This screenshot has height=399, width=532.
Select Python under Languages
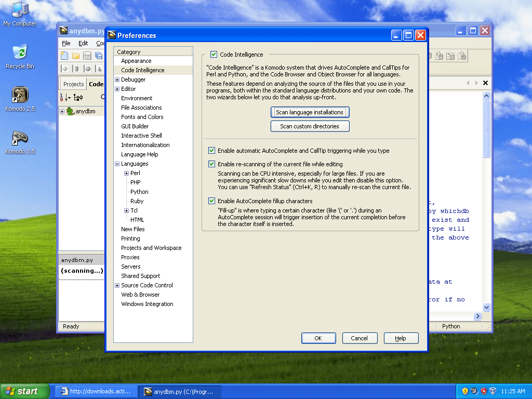coord(139,192)
